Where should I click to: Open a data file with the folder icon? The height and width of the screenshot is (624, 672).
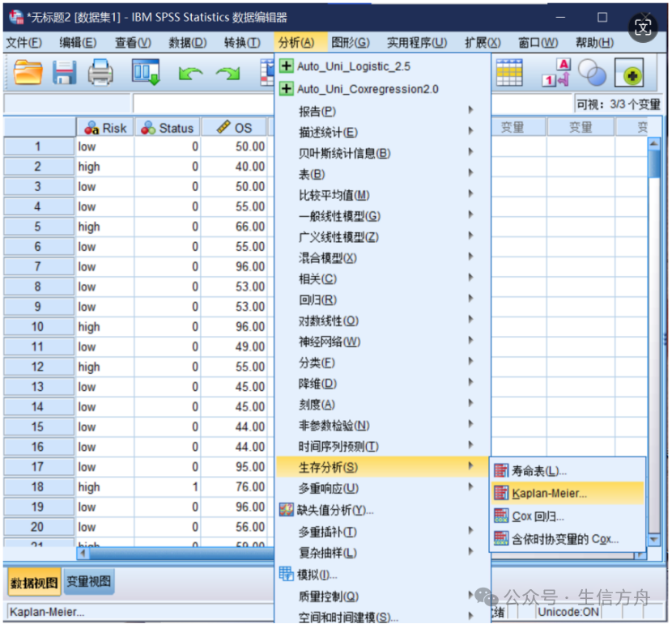click(x=28, y=72)
